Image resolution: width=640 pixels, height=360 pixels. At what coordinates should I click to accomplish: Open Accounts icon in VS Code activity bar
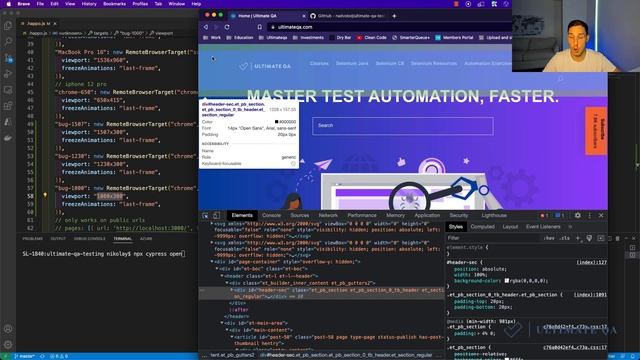click(8, 329)
